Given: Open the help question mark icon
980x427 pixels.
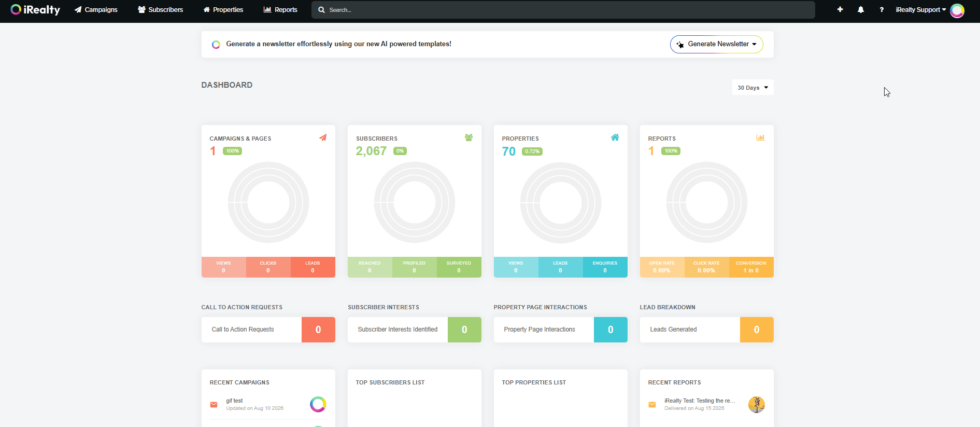Looking at the screenshot, I should tap(882, 10).
